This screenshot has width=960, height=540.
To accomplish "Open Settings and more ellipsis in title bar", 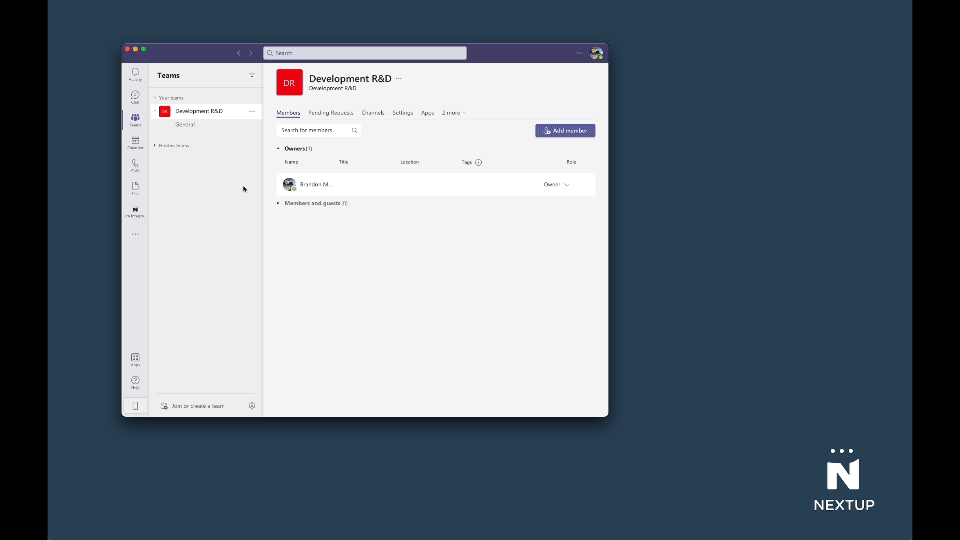I will coord(579,53).
